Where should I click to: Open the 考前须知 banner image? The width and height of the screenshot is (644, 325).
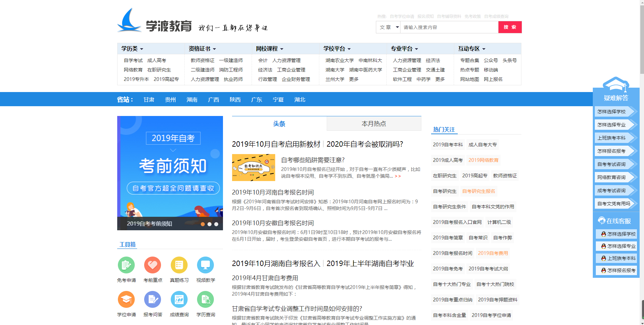click(170, 173)
